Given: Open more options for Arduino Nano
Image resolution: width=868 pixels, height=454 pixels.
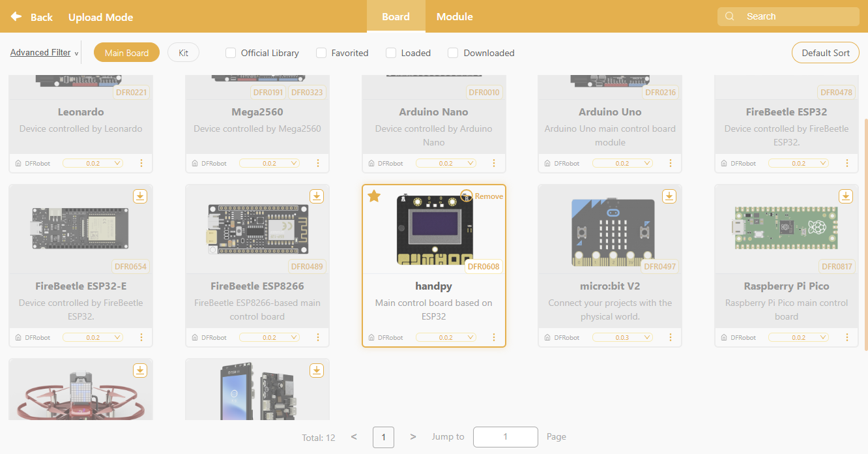Looking at the screenshot, I should coord(494,163).
